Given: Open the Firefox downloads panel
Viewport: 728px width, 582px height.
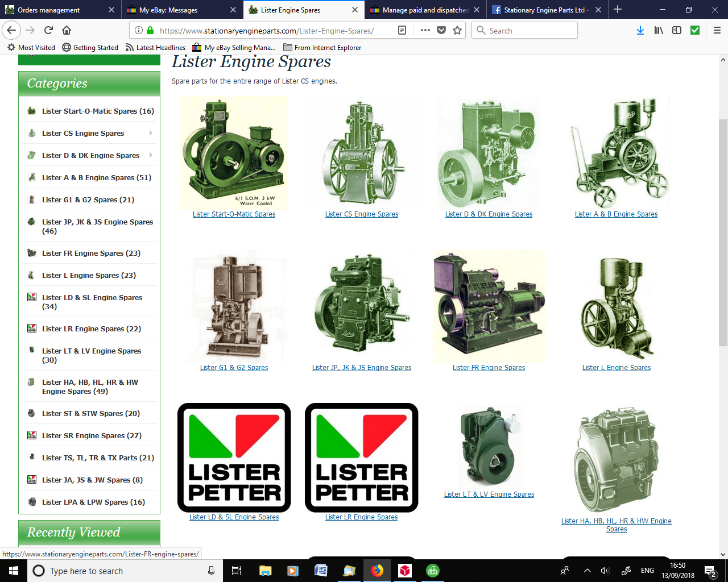Looking at the screenshot, I should (x=640, y=30).
